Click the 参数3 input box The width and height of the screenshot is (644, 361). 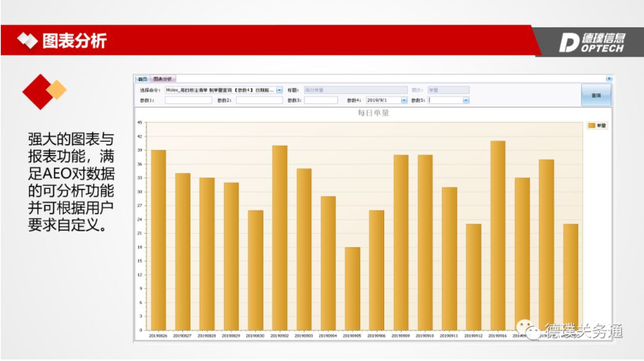(x=321, y=100)
